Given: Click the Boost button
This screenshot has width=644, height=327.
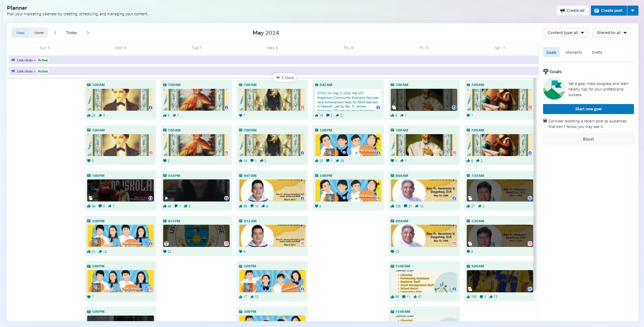Looking at the screenshot, I should coord(588,139).
